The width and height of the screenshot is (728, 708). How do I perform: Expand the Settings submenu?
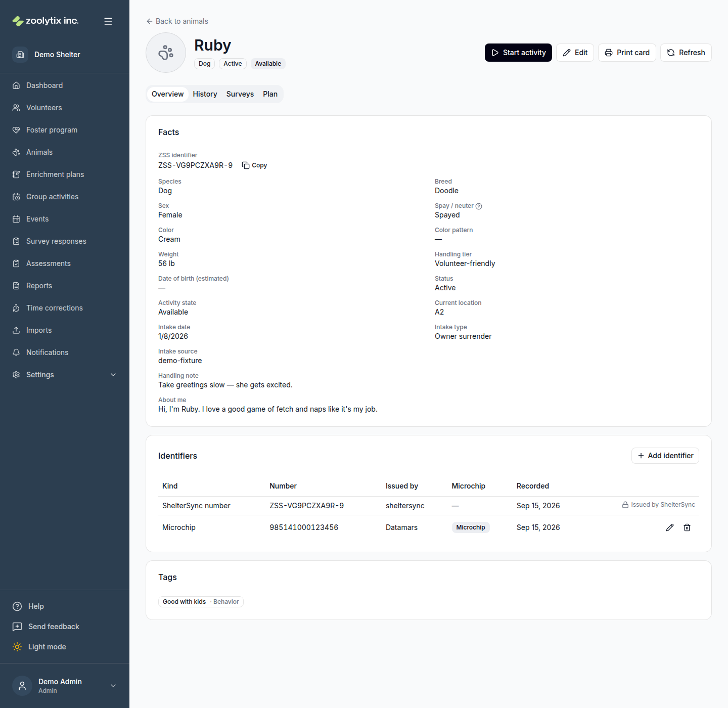pos(65,375)
